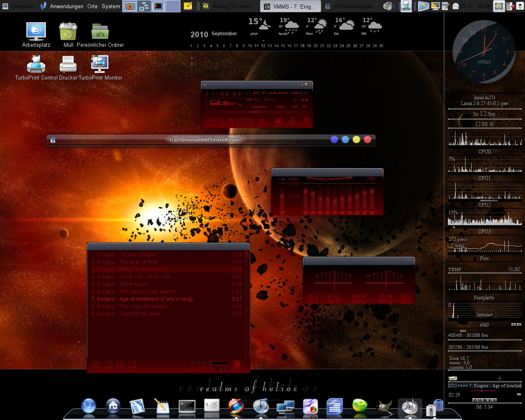Click bar-chart icon in XMMS player
The height and width of the screenshot is (420, 525).
coord(278,120)
